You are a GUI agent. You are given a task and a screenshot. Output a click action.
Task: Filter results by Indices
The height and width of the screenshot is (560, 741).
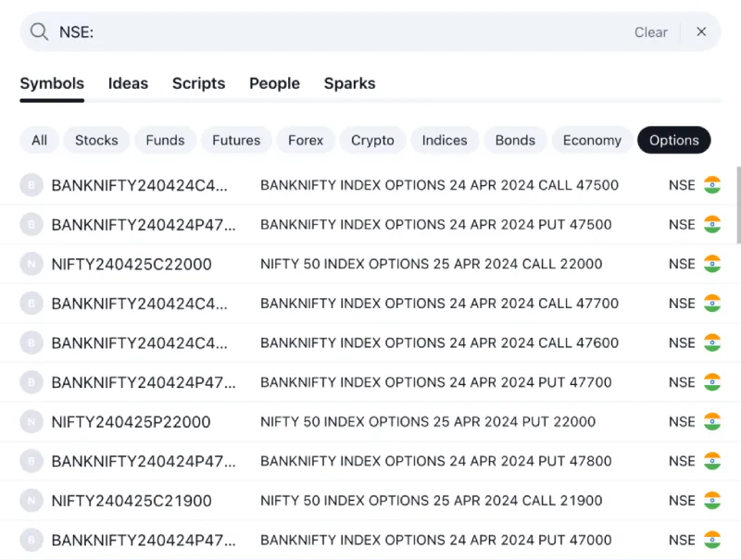445,141
